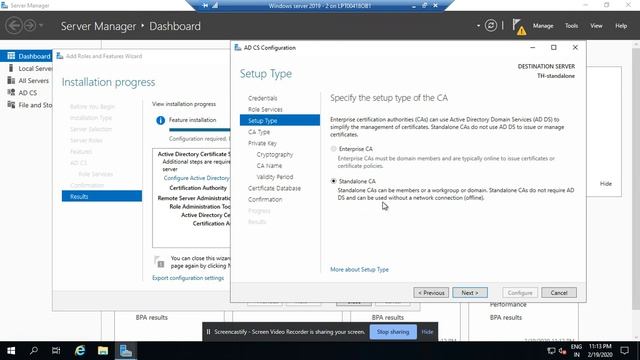Viewport: 640px width, 360px height.
Task: Go to Private Key step
Action: (262, 143)
